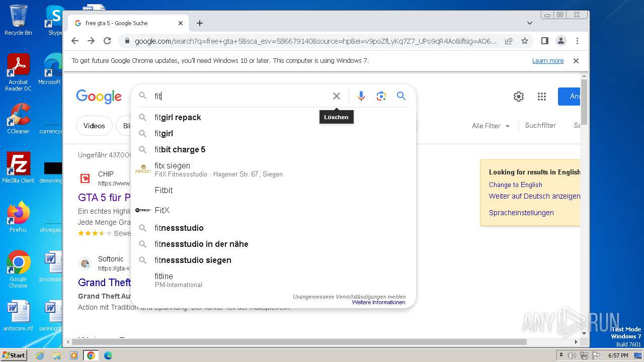This screenshot has width=644, height=362.
Task: Clear the search box with the X icon
Action: (337, 96)
